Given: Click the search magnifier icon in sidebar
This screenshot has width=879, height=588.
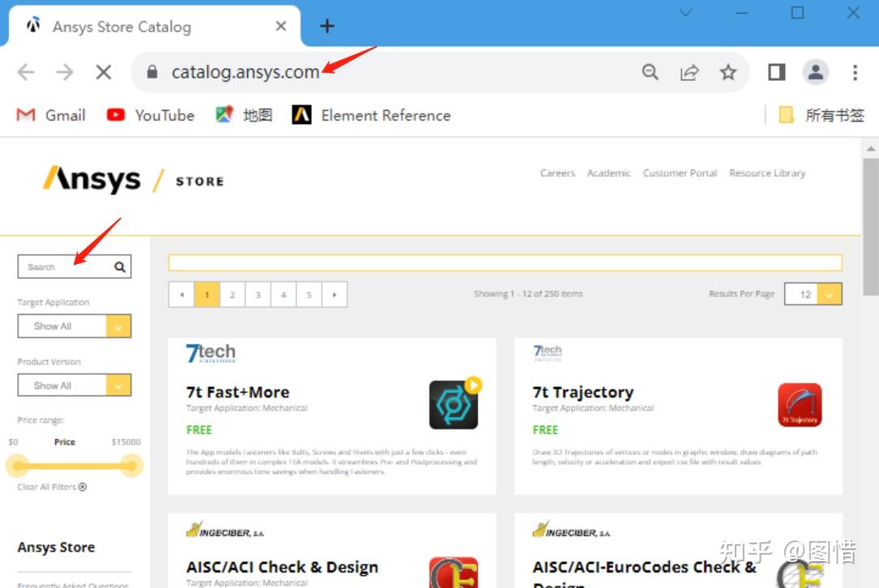Looking at the screenshot, I should pos(120,266).
